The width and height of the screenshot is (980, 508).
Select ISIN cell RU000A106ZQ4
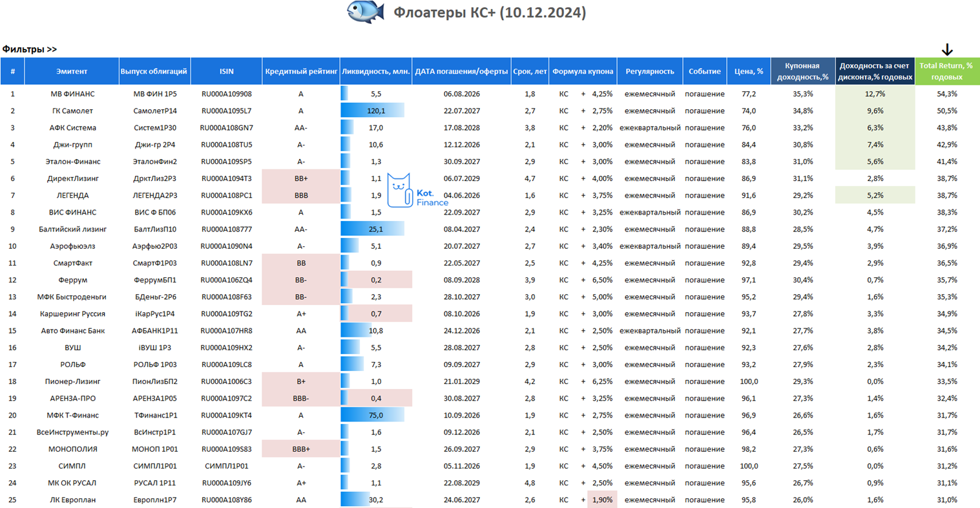226,280
